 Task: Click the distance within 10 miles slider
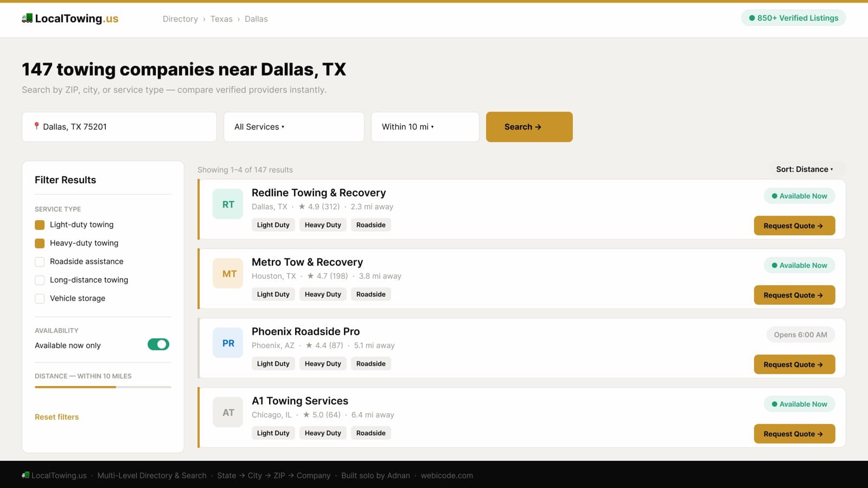103,387
